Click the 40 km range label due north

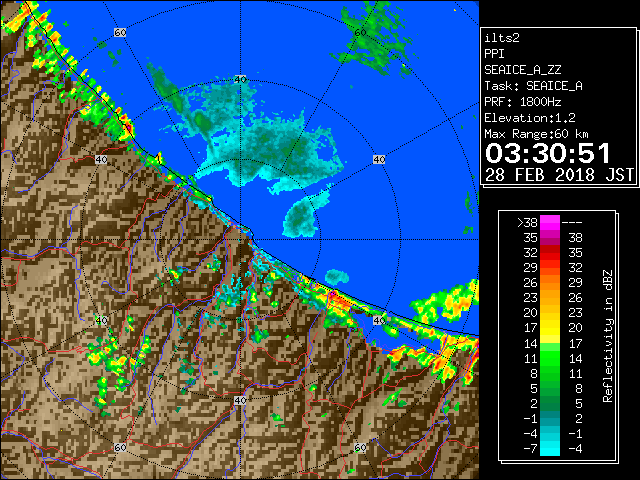click(x=240, y=79)
